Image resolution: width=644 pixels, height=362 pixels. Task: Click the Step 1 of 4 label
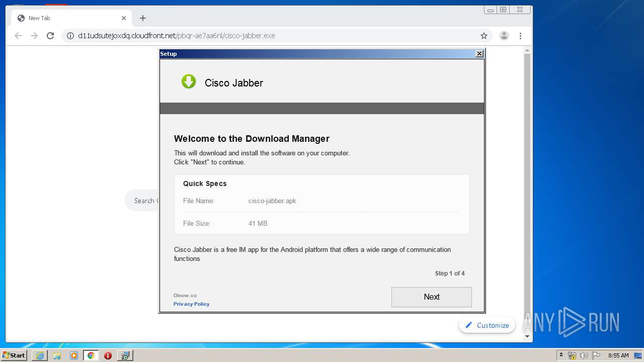tap(450, 274)
